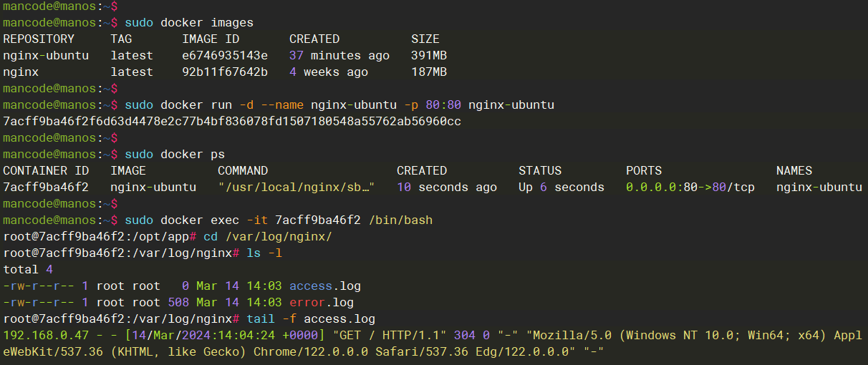868x365 pixels.
Task: Click the long container hash output line
Action: click(232, 121)
